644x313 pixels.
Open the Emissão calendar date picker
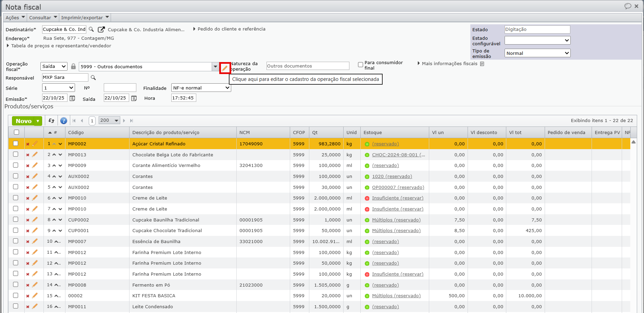pyautogui.click(x=72, y=98)
